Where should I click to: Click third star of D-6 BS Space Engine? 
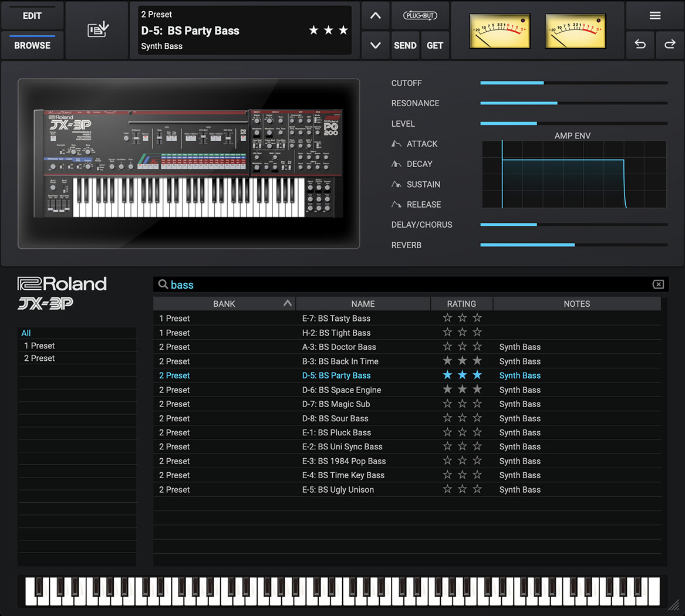point(477,389)
